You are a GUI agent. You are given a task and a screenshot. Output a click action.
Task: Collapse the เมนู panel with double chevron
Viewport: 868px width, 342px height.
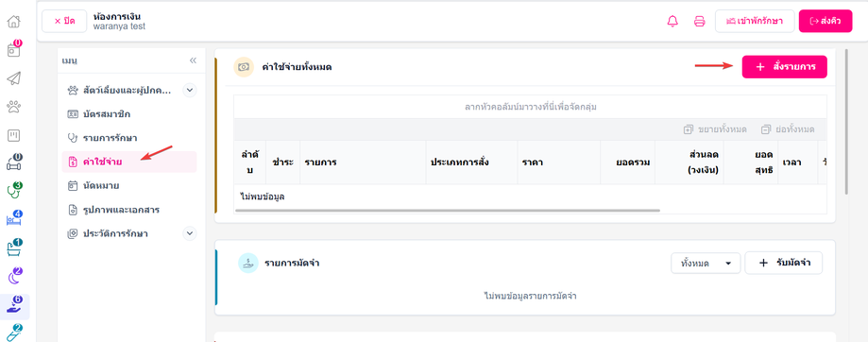[193, 60]
